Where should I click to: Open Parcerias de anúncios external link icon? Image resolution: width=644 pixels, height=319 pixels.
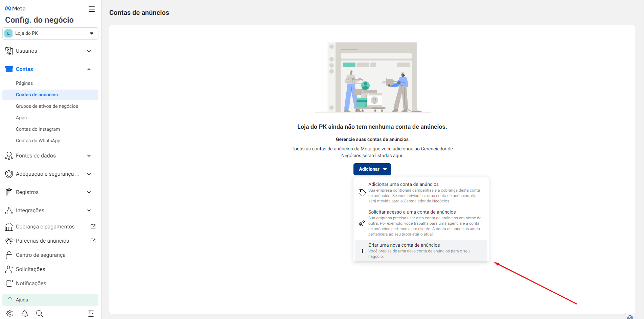click(x=93, y=241)
